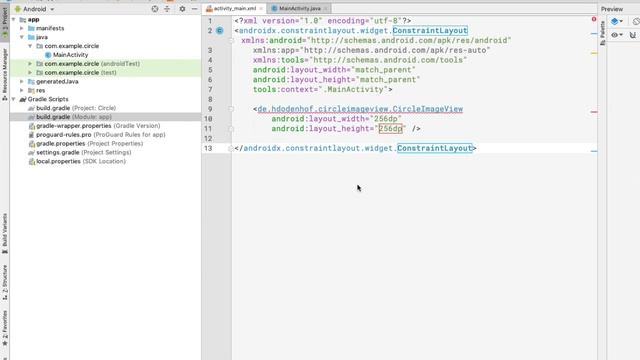Open Project panel settings gear
The width and height of the screenshot is (640, 360).
coord(182,9)
